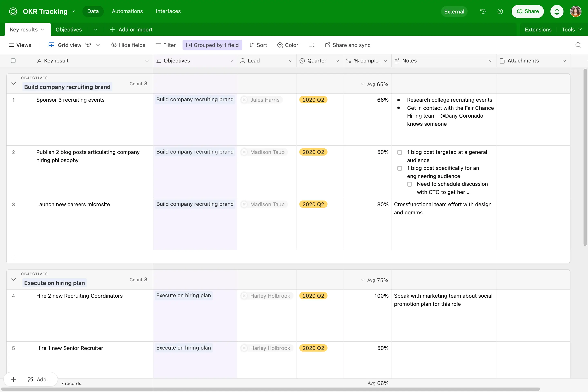Open the Color settings
The width and height of the screenshot is (588, 392).
pos(287,45)
